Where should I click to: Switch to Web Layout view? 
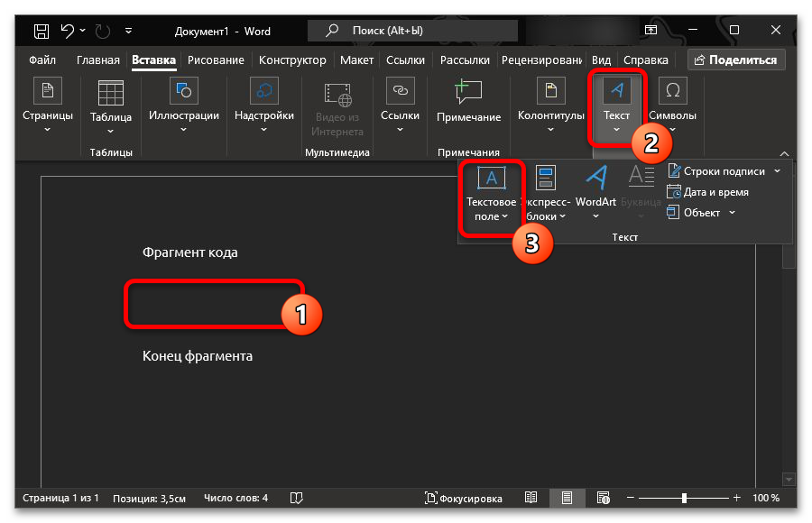[x=604, y=498]
